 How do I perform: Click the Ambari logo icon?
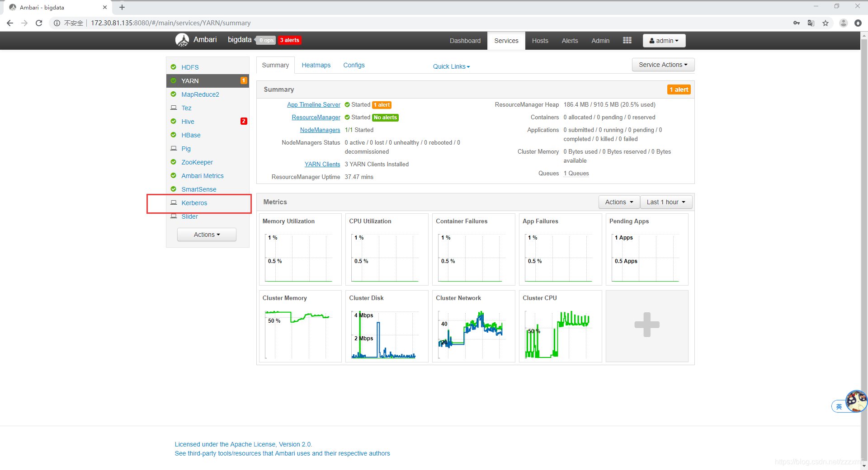click(x=182, y=40)
